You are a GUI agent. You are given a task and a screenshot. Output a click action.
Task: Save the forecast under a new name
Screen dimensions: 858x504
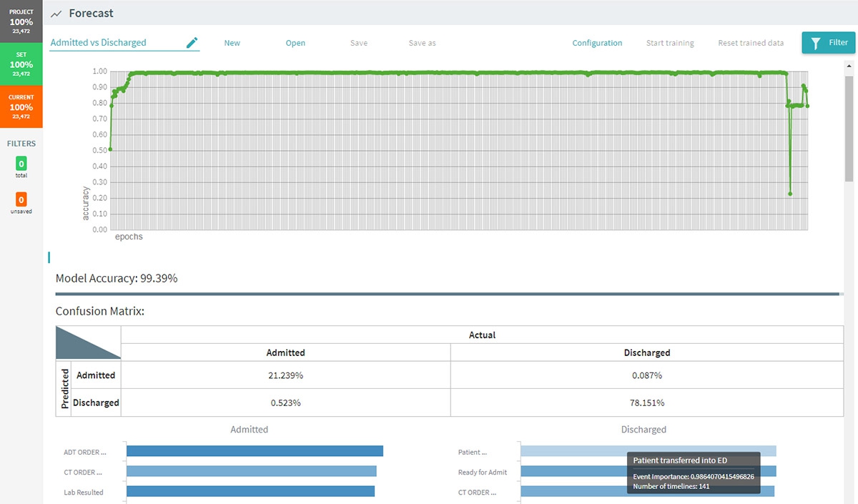[x=421, y=43]
